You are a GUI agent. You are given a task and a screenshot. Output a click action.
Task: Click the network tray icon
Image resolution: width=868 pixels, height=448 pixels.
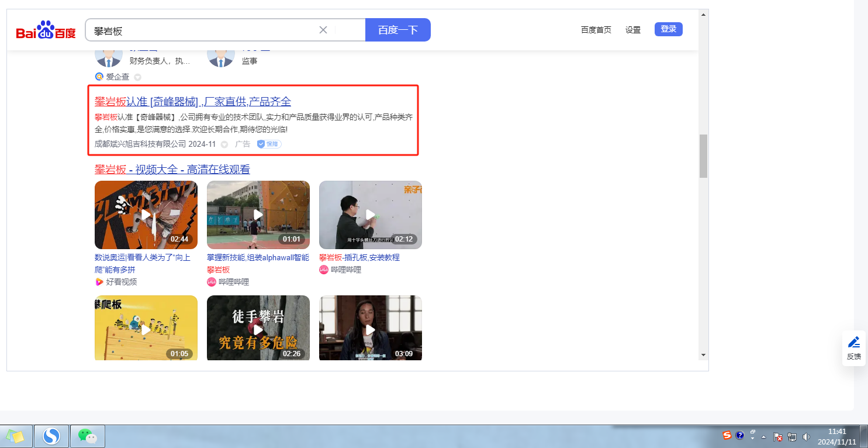click(x=792, y=436)
